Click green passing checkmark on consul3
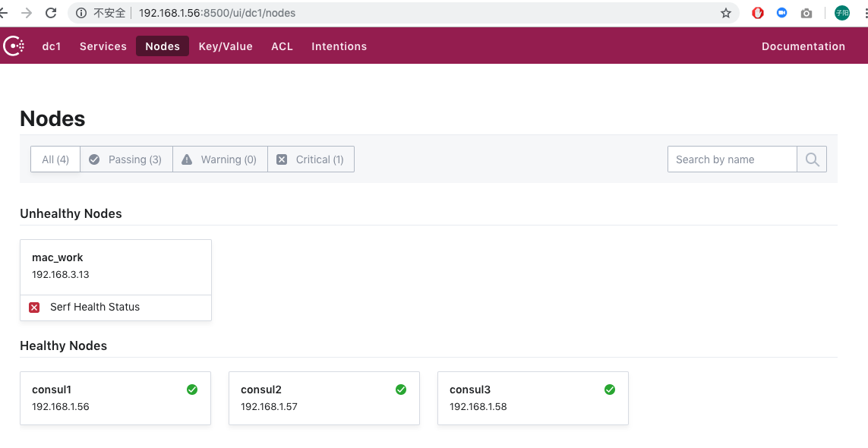Image resolution: width=868 pixels, height=448 pixels. click(609, 390)
